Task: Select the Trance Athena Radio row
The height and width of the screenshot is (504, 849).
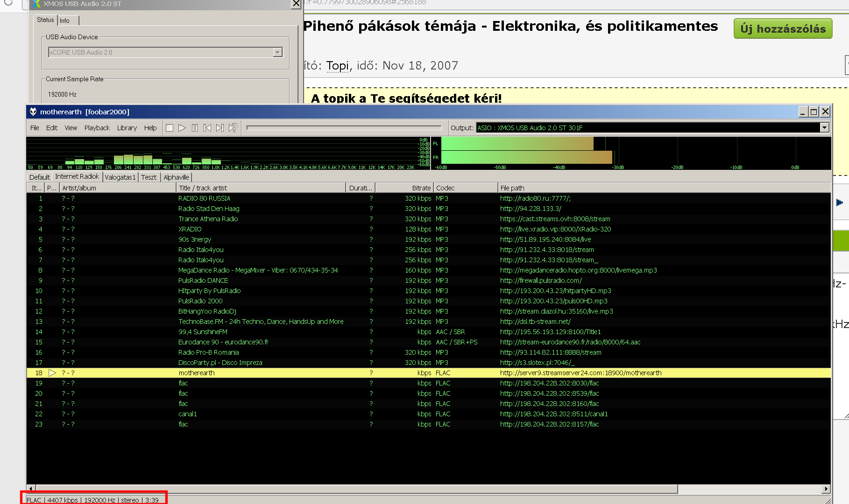Action: 428,219
